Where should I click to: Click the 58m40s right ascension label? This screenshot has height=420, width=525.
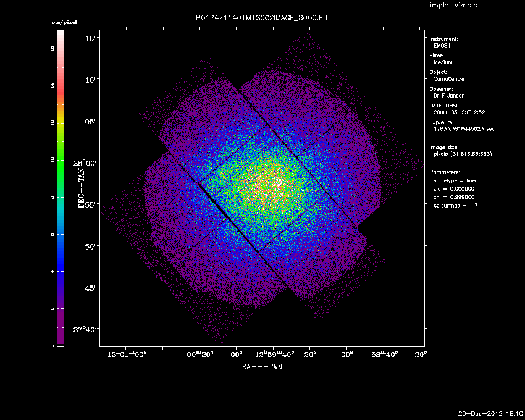(x=384, y=355)
